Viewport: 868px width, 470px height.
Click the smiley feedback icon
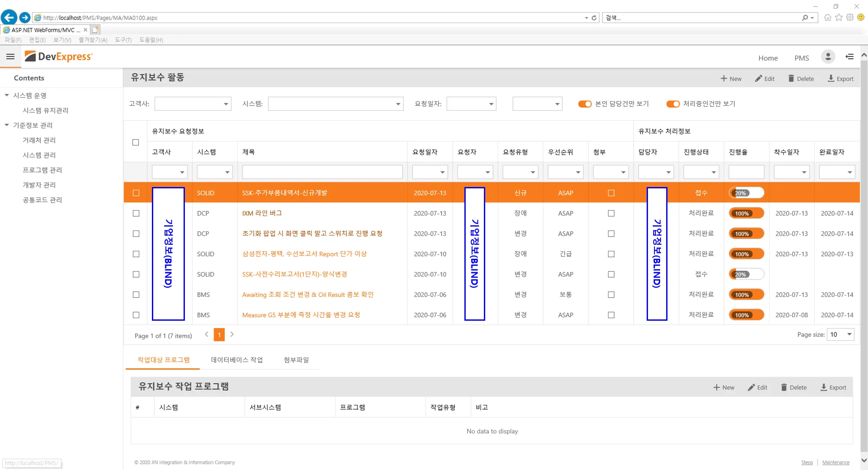[x=861, y=17]
